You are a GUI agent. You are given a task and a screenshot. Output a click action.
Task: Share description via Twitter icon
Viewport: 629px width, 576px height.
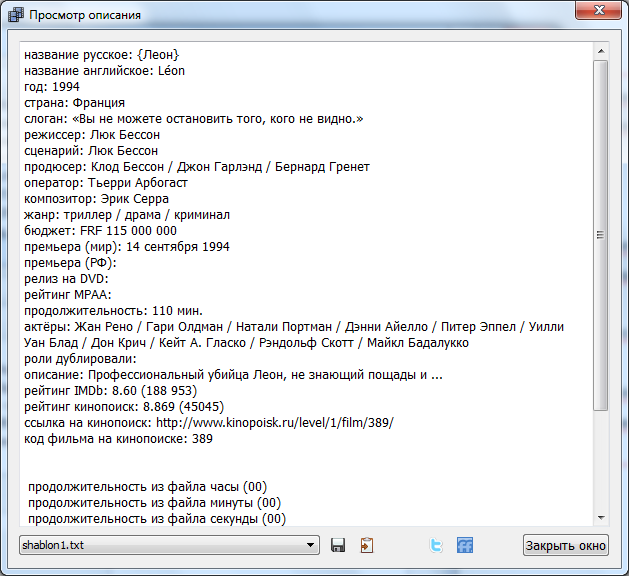[436, 545]
